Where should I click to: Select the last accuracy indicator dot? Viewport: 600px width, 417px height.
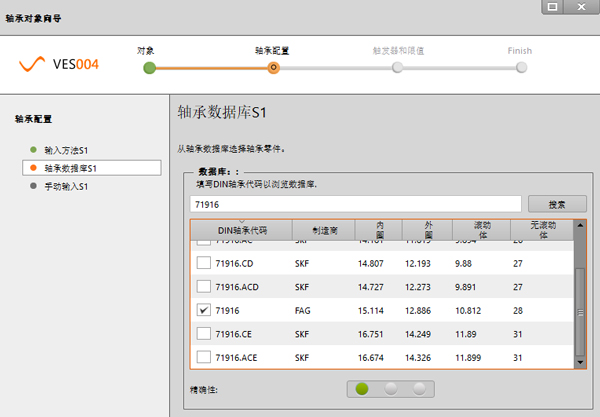coord(419,388)
